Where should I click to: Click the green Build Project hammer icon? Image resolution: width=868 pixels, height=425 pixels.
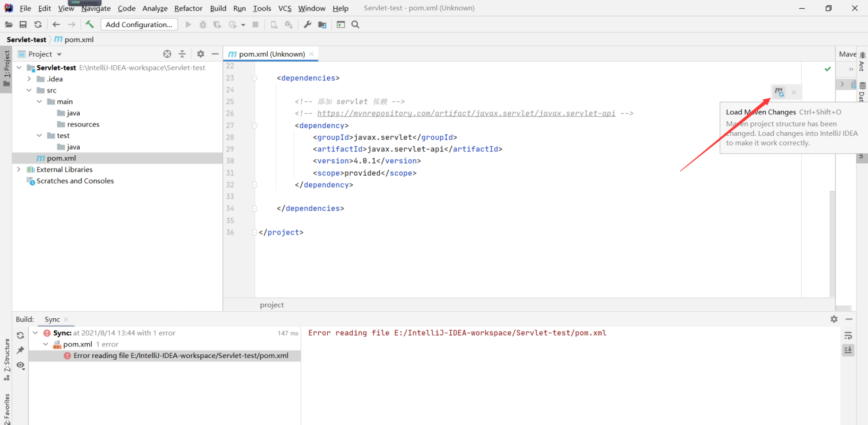[89, 24]
